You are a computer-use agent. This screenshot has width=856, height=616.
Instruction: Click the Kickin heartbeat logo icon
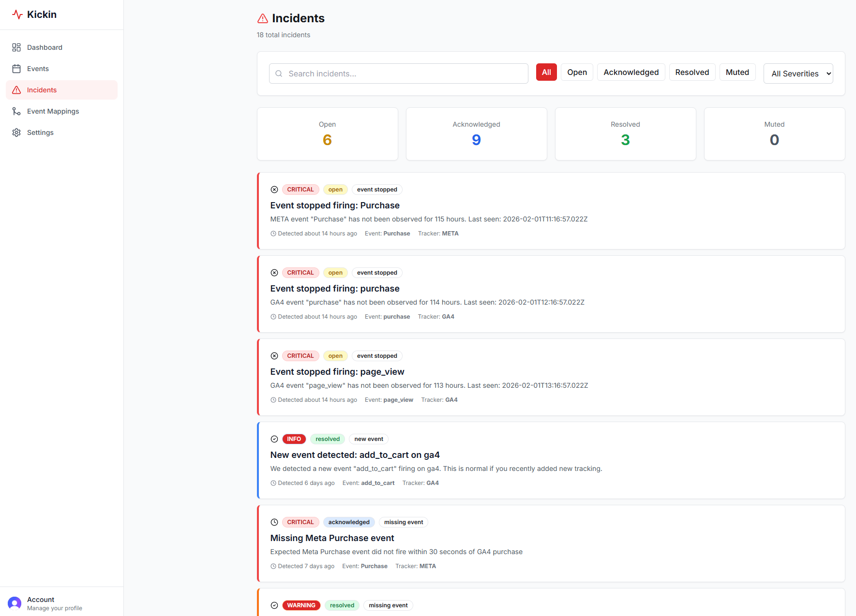(x=17, y=14)
